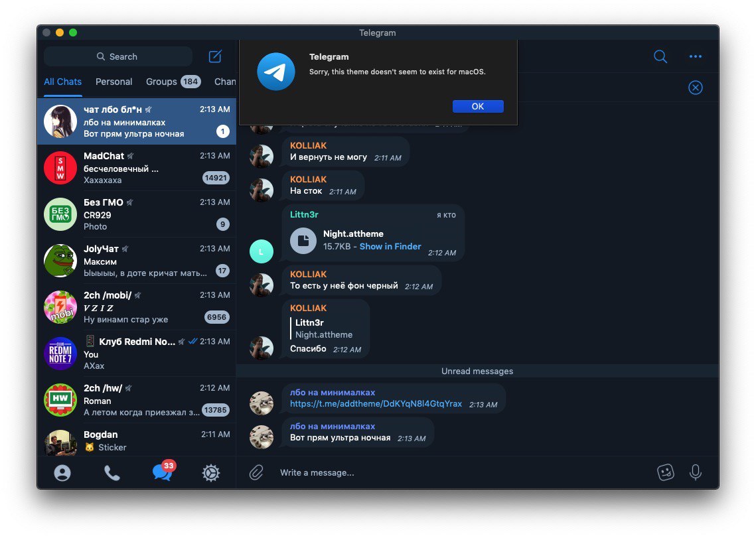
Task: Open the sticker and emoji panel icon
Action: [665, 472]
